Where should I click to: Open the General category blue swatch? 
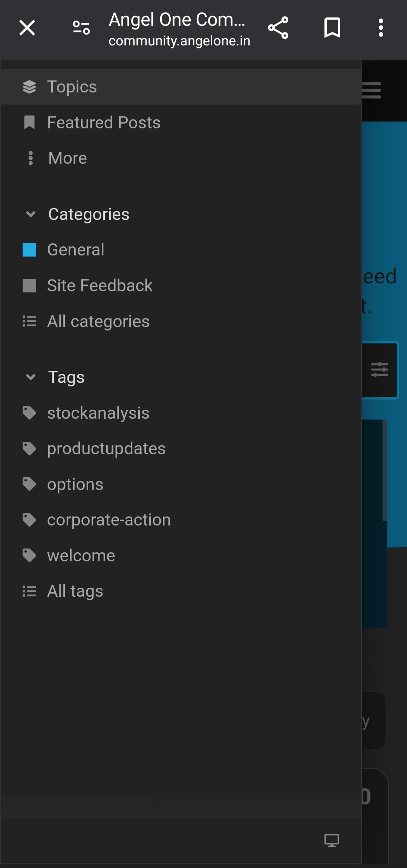[x=29, y=250]
